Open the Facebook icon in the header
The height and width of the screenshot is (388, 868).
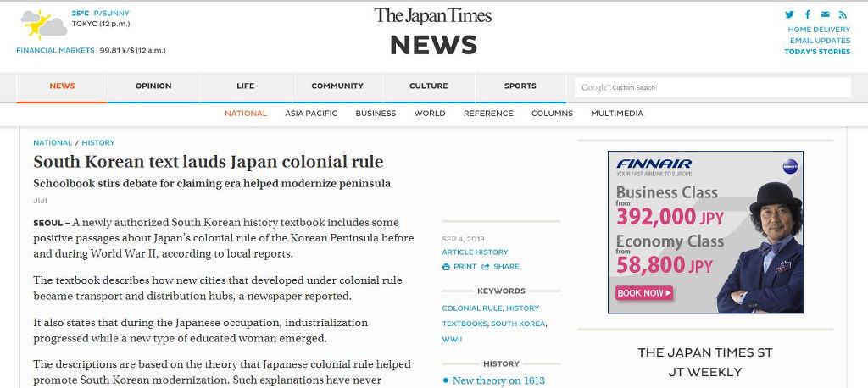pos(808,15)
